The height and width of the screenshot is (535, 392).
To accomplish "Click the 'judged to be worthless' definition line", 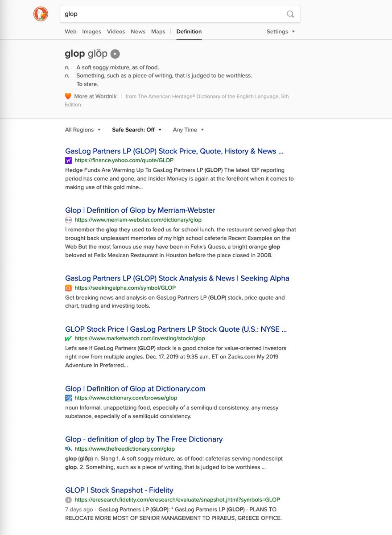I will [164, 76].
